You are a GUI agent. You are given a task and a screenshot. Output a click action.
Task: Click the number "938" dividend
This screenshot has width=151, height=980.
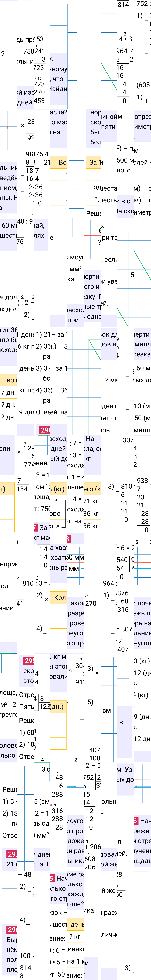pyautogui.click(x=142, y=481)
